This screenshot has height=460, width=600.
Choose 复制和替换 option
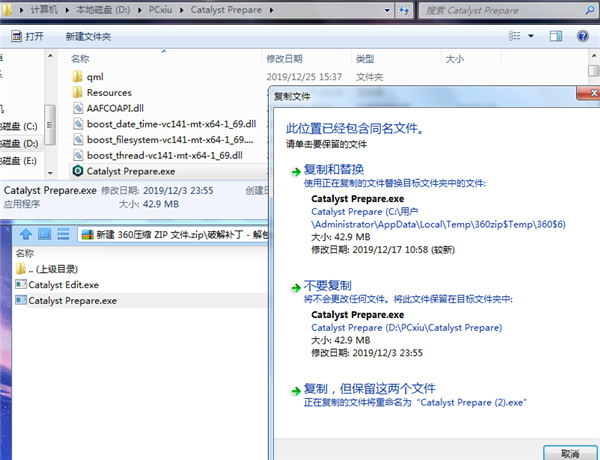point(334,169)
